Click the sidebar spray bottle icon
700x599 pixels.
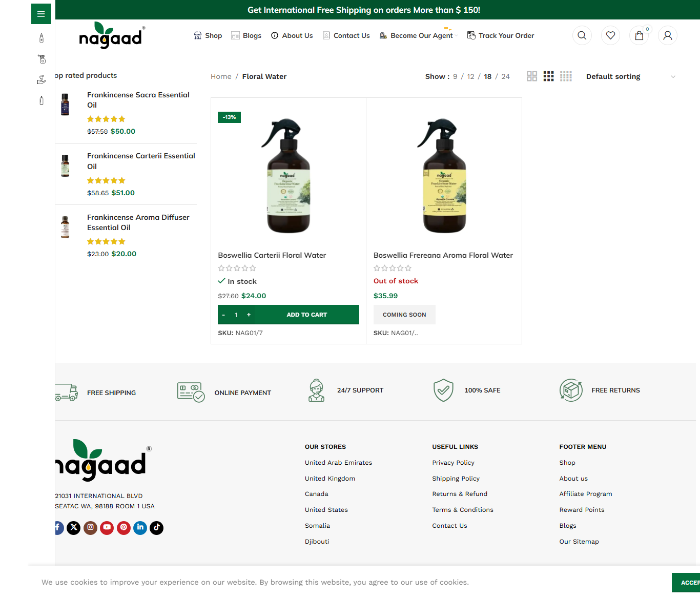pos(42,59)
